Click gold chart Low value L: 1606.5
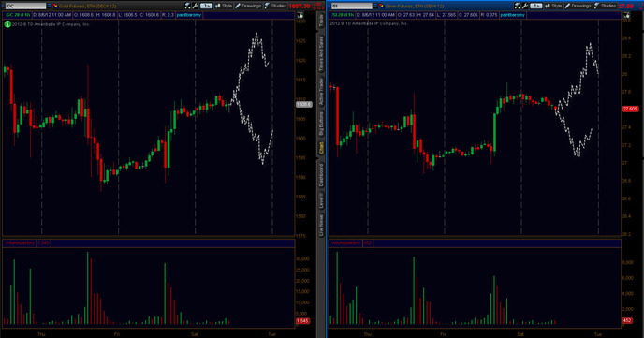This screenshot has height=338, width=644. [x=127, y=15]
